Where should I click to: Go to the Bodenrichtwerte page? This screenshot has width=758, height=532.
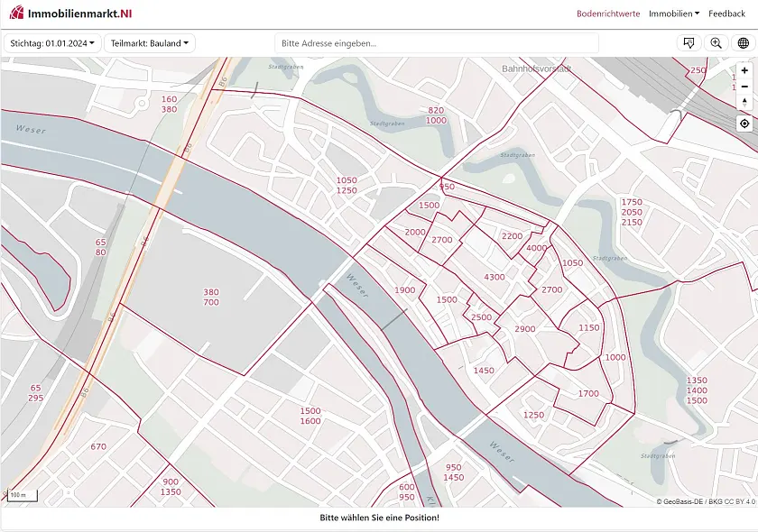click(x=608, y=14)
